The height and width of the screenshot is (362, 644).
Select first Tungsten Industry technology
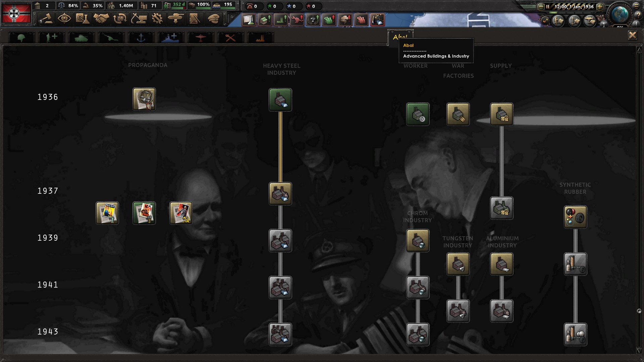click(458, 264)
